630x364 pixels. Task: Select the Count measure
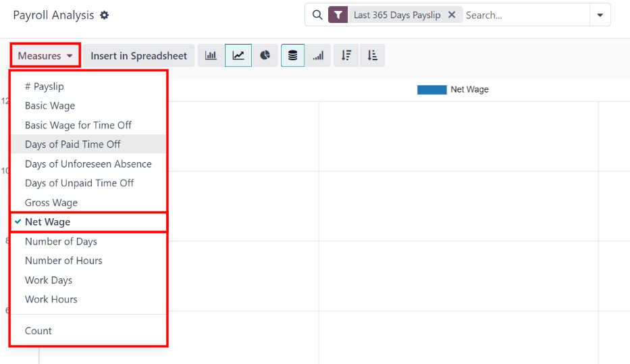click(x=38, y=331)
